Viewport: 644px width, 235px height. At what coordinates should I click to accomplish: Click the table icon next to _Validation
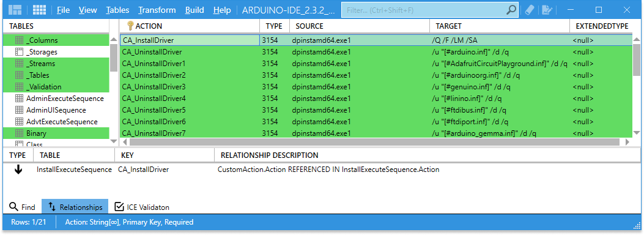point(19,87)
